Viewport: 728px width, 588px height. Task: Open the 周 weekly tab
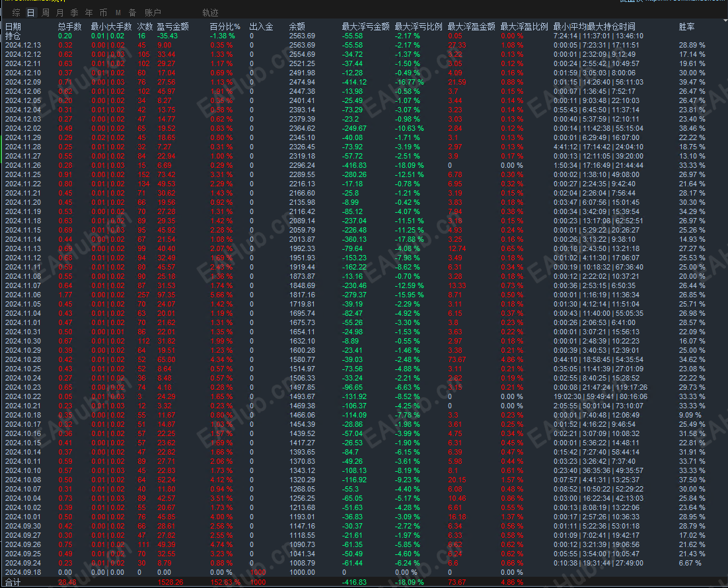(x=46, y=13)
